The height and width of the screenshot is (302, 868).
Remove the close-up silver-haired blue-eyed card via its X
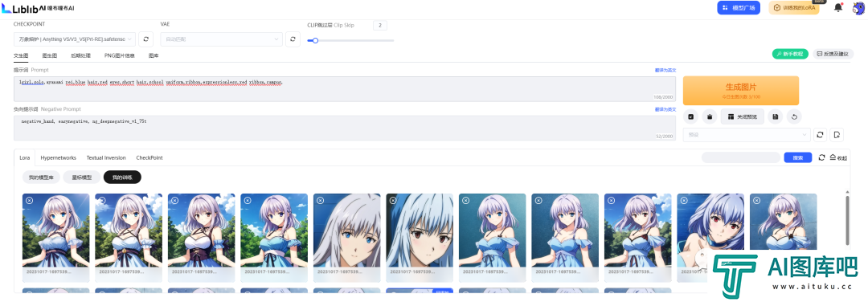click(x=321, y=200)
